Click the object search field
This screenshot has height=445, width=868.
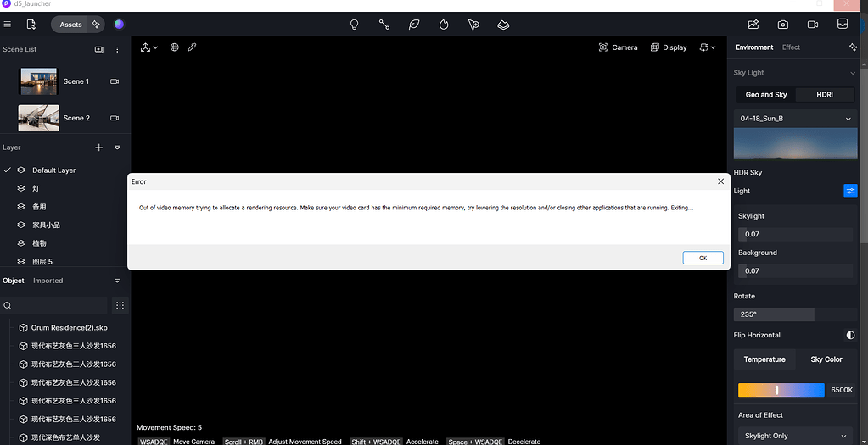point(54,305)
